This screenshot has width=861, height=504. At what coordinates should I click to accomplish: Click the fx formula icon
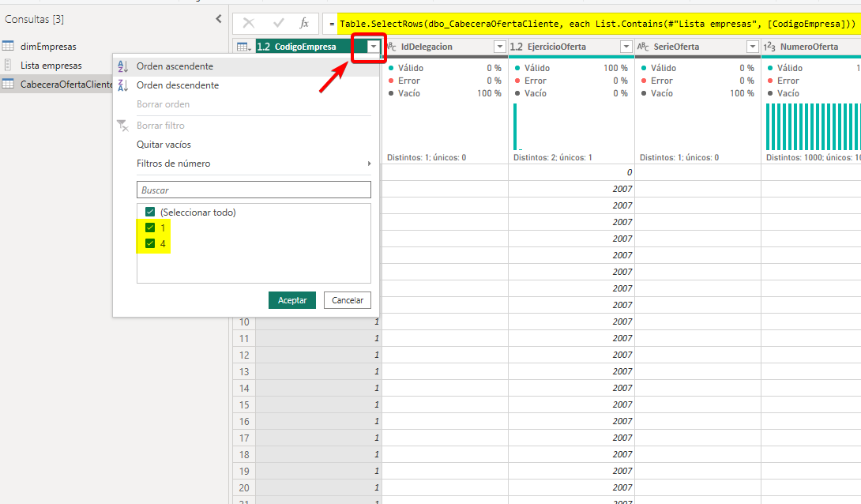(304, 24)
